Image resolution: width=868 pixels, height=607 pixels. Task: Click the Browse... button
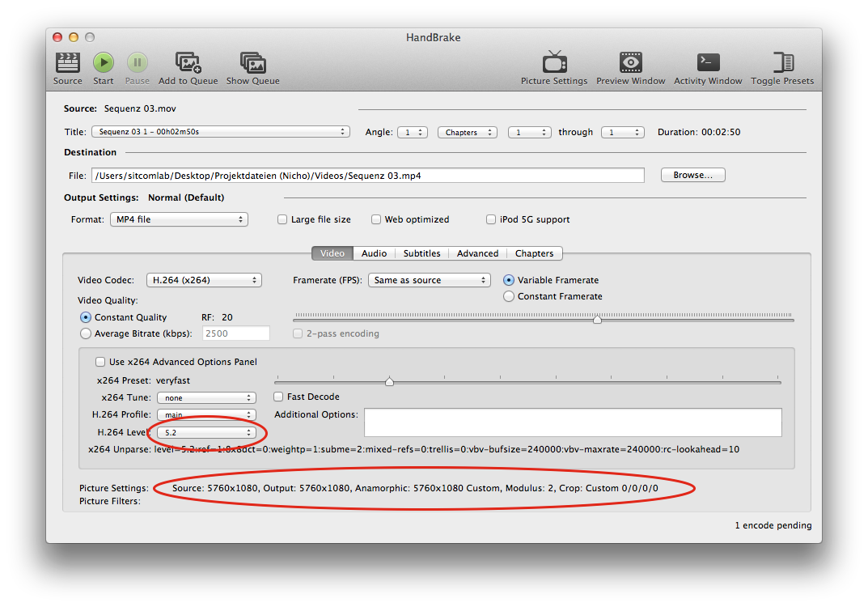(693, 175)
